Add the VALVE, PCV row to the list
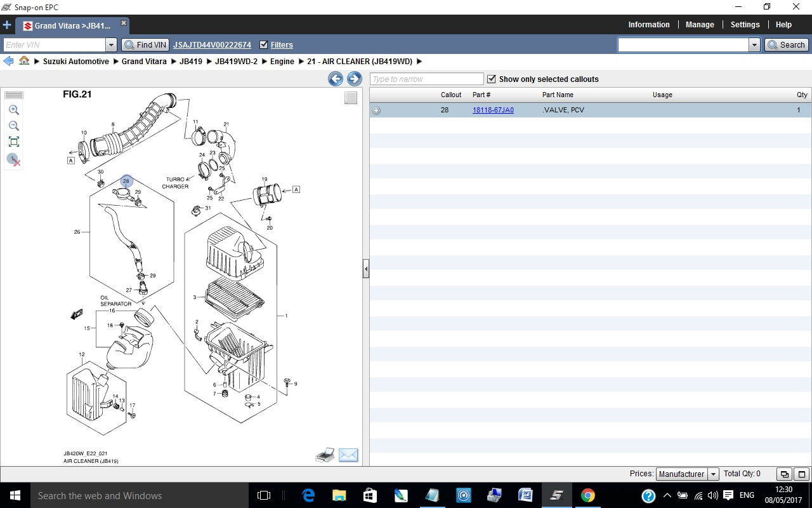Image resolution: width=812 pixels, height=508 pixels. (x=376, y=110)
